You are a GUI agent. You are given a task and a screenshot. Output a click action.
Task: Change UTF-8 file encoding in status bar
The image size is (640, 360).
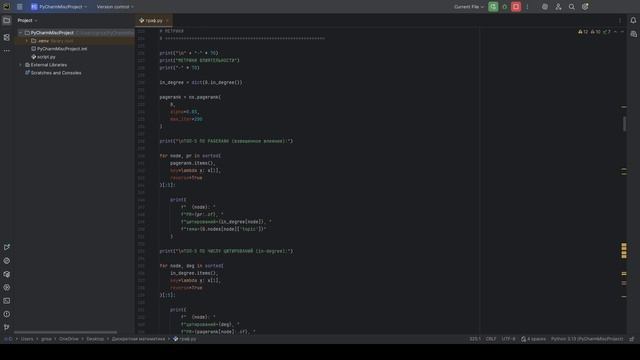[509, 339]
